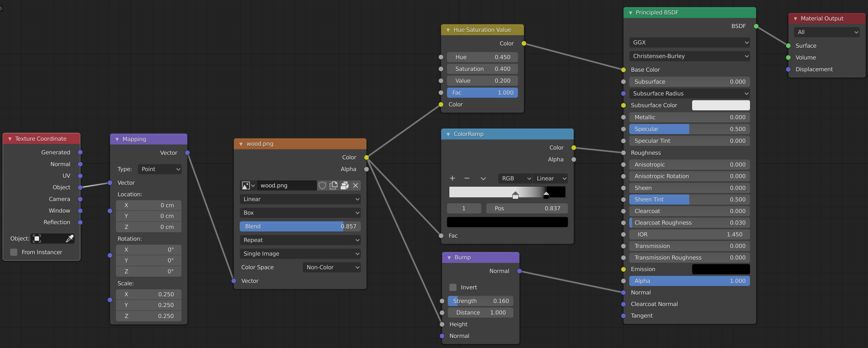Image resolution: width=868 pixels, height=348 pixels.
Task: Click the wood.png node duplicate icon
Action: point(333,185)
